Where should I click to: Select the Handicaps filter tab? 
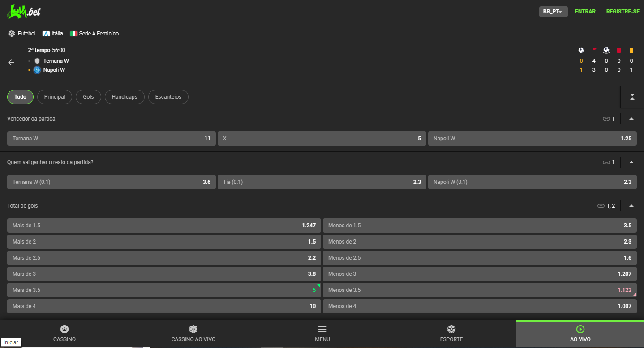click(125, 97)
